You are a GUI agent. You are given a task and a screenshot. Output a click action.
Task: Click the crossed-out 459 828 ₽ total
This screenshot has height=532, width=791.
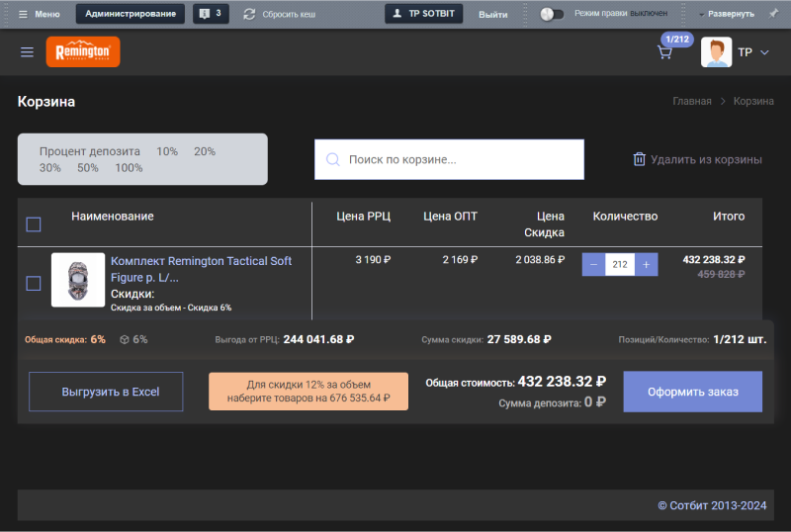coord(721,274)
